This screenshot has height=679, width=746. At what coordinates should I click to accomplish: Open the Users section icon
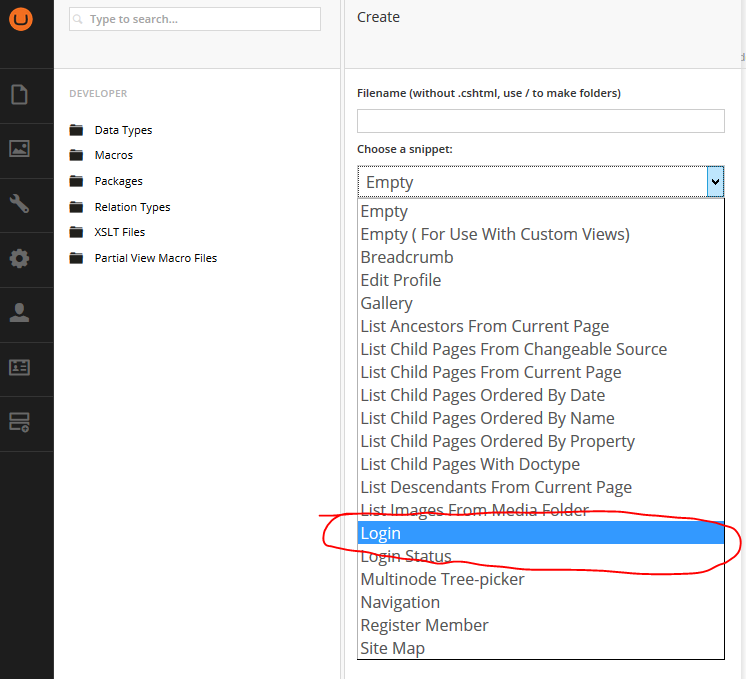click(20, 313)
